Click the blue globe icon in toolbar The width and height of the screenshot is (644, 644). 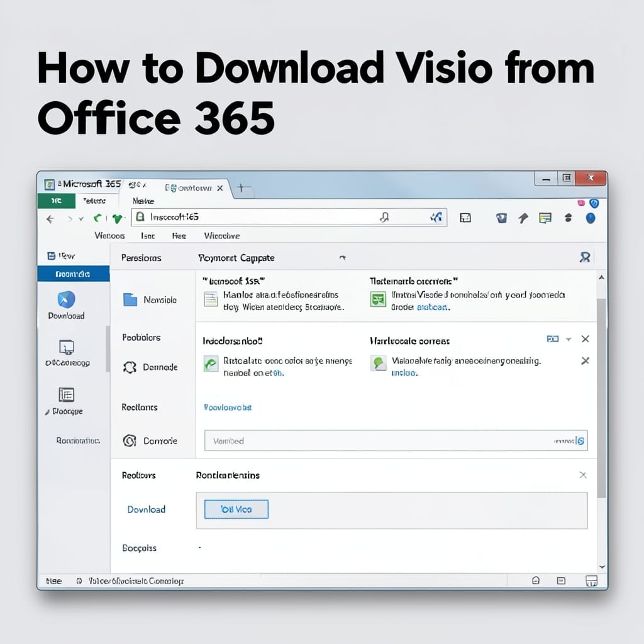point(590,218)
